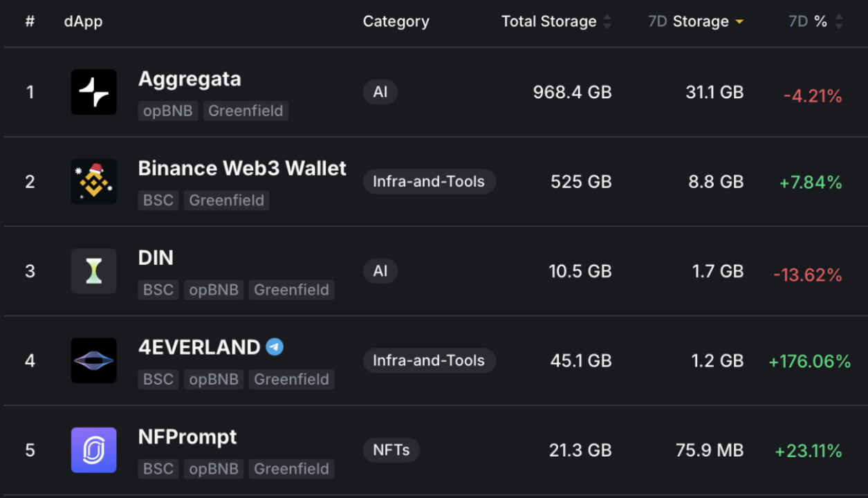Toggle the 7D Storage sort arrow
The height and width of the screenshot is (498, 868).
(x=739, y=22)
